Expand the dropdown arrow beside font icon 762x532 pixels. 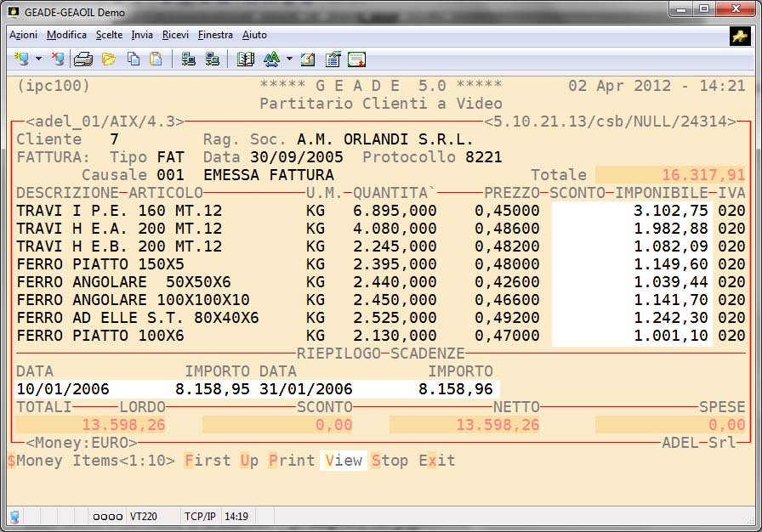click(x=289, y=59)
